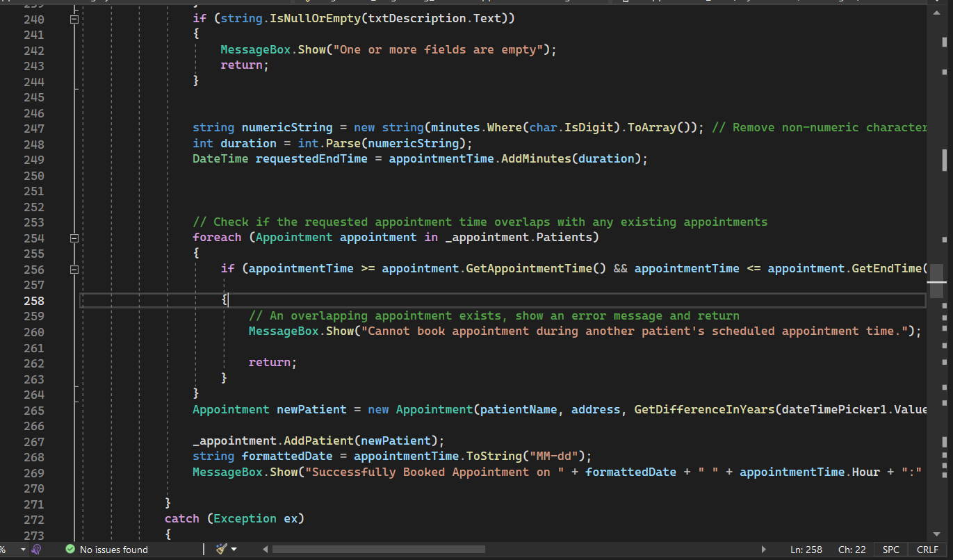Click "IsNullOrEmpty" on line 240

coord(315,18)
